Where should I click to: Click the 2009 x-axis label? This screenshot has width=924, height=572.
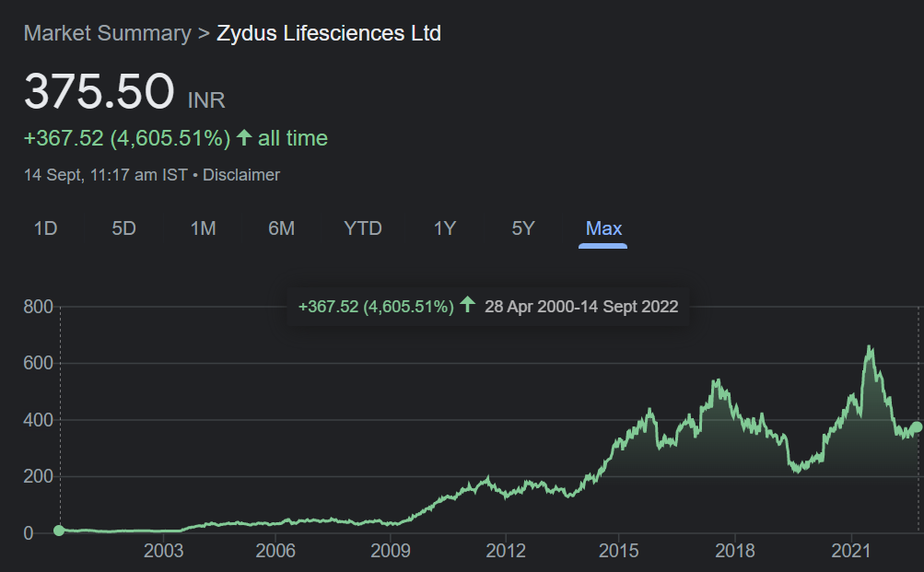pyautogui.click(x=390, y=551)
